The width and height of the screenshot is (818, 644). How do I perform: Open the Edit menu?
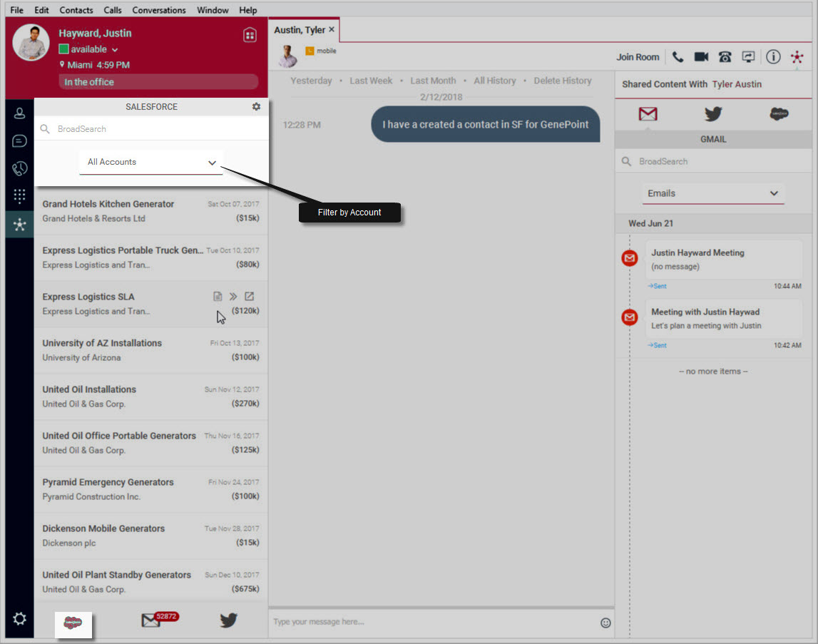click(x=41, y=10)
